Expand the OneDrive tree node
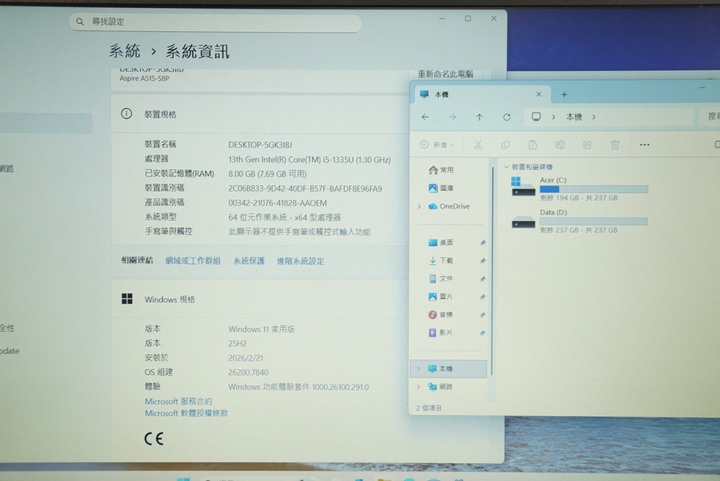Viewport: 720px width, 481px height. [419, 207]
